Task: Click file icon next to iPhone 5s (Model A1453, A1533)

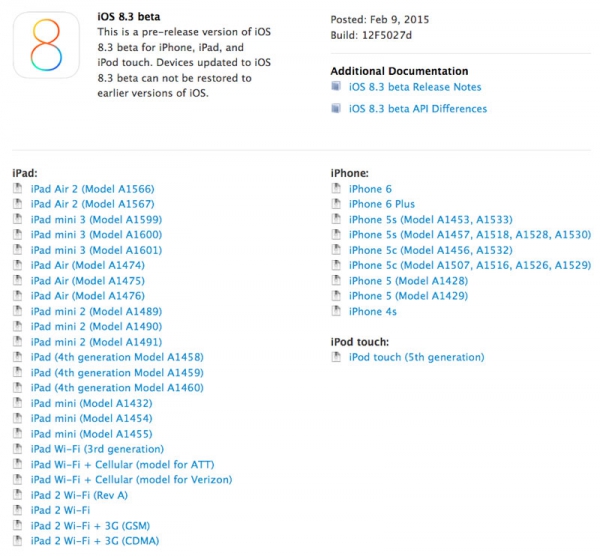Action: tap(336, 219)
